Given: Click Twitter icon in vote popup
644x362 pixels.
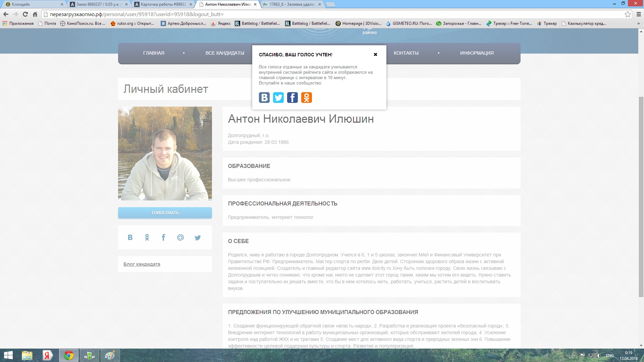Looking at the screenshot, I should (x=278, y=98).
